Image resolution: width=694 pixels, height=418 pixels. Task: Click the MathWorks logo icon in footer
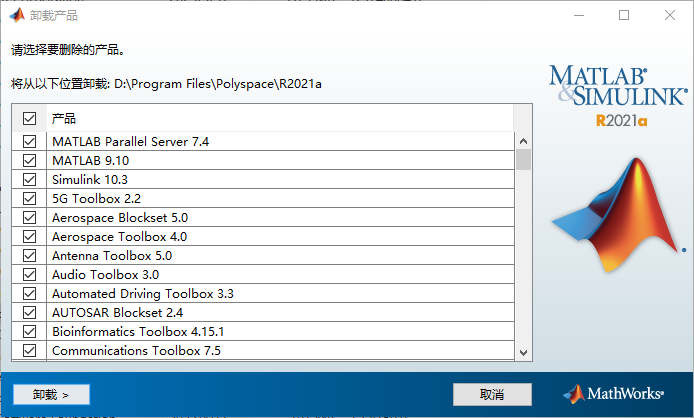pyautogui.click(x=574, y=394)
